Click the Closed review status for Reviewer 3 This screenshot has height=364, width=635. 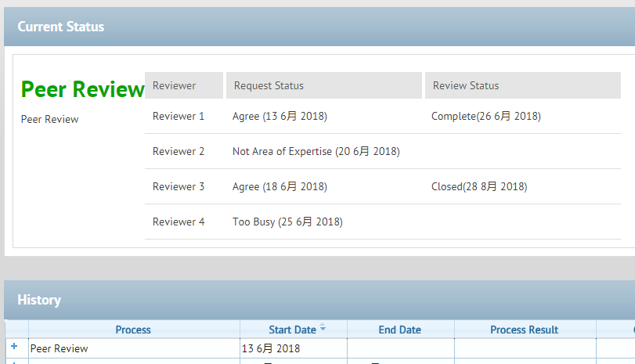point(478,186)
